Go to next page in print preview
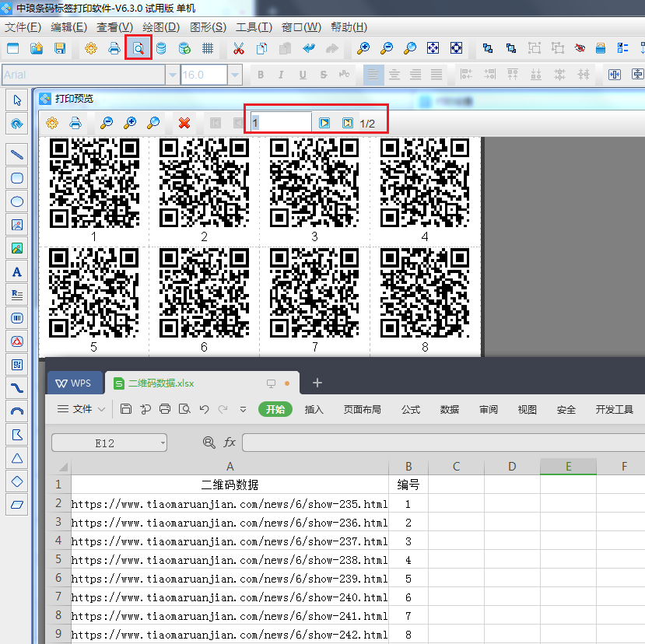This screenshot has width=645, height=644. (324, 123)
